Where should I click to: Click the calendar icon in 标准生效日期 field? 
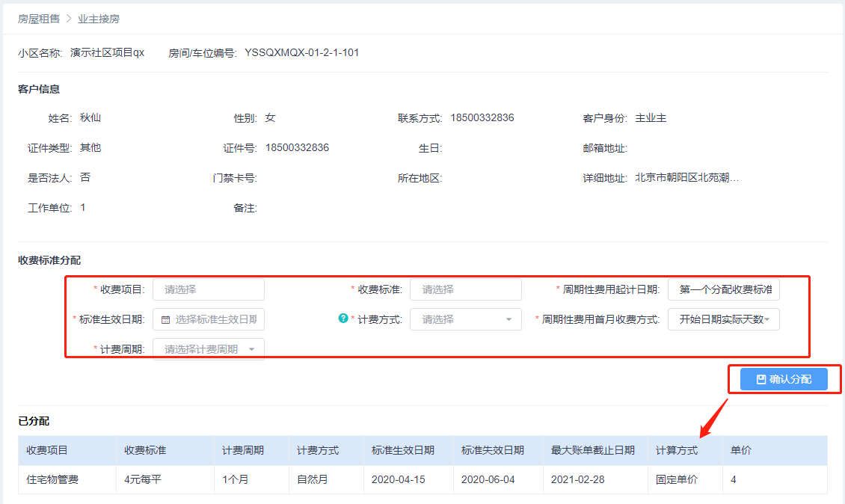165,319
